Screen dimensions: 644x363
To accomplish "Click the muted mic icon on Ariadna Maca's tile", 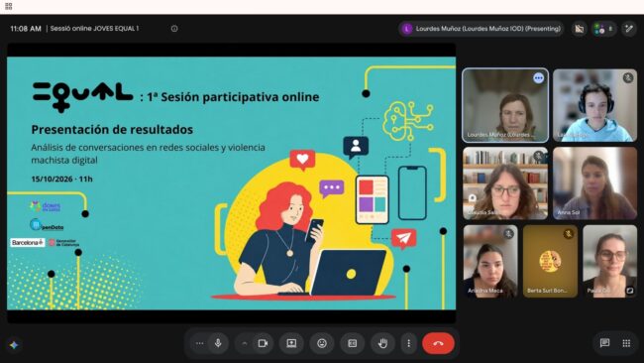I will [x=509, y=234].
